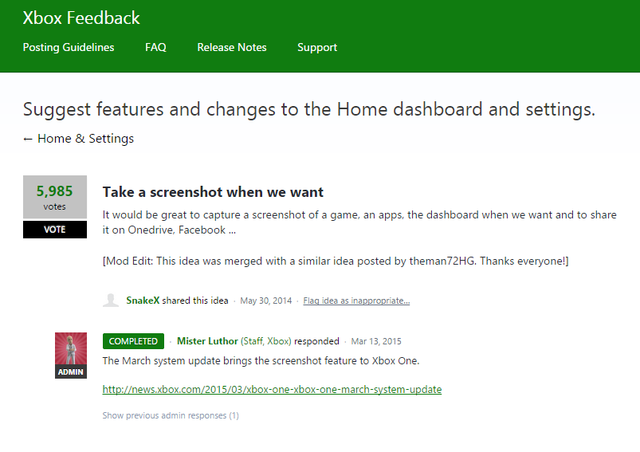The height and width of the screenshot is (452, 640).
Task: Navigate to the Support page
Action: click(x=317, y=47)
